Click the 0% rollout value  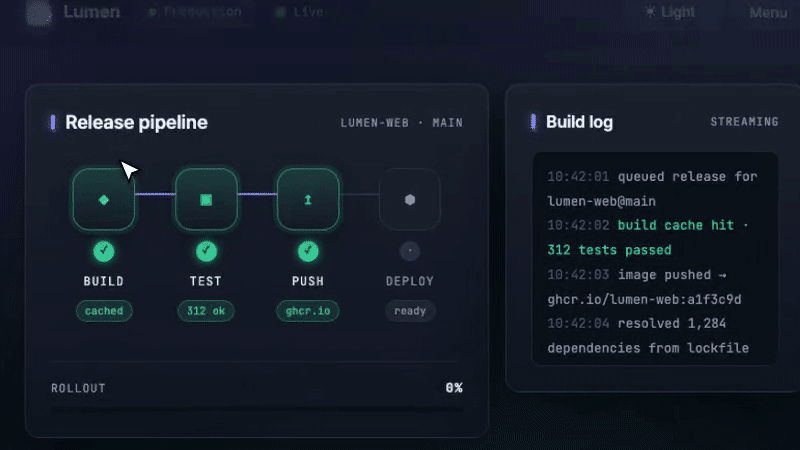[454, 388]
